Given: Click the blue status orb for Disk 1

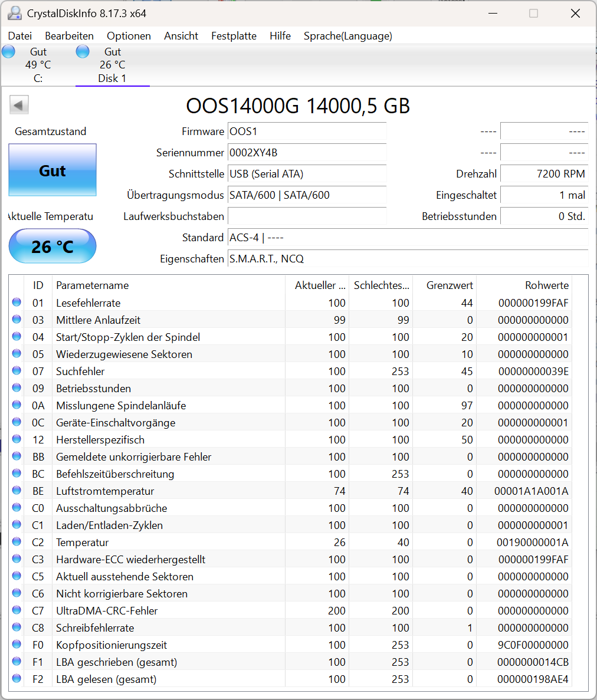Looking at the screenshot, I should point(83,52).
